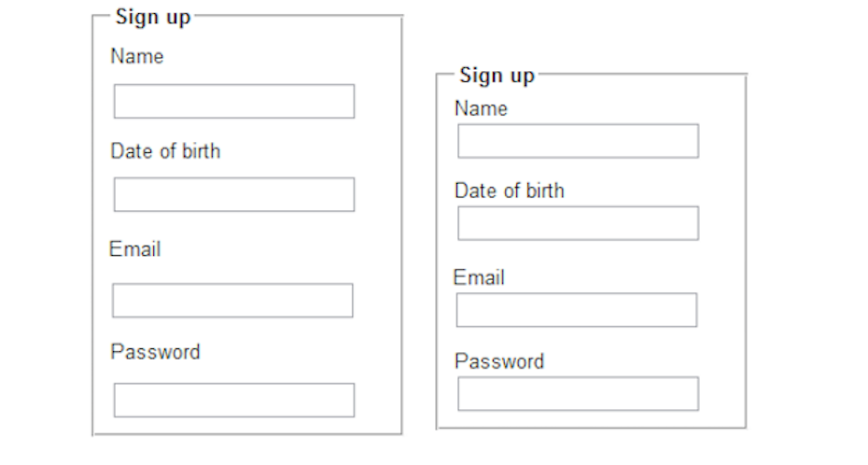Click the Password input in right form
868x465 pixels.
click(578, 394)
